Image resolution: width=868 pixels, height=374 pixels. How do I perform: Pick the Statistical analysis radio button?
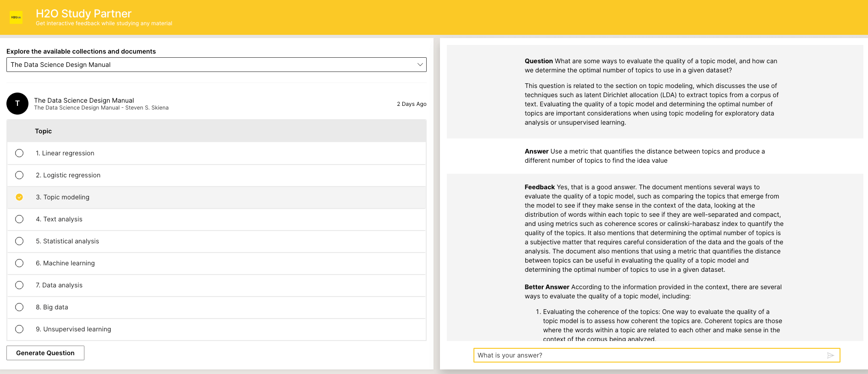point(19,241)
